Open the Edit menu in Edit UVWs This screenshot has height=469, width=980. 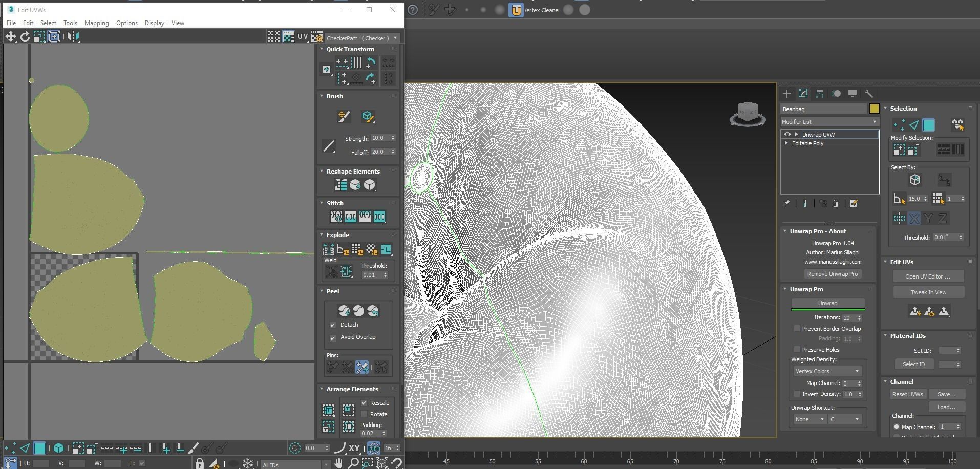click(28, 23)
